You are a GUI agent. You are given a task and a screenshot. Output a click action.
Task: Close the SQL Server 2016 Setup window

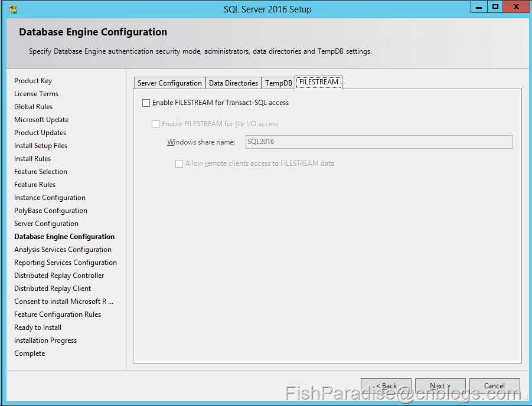tap(516, 6)
